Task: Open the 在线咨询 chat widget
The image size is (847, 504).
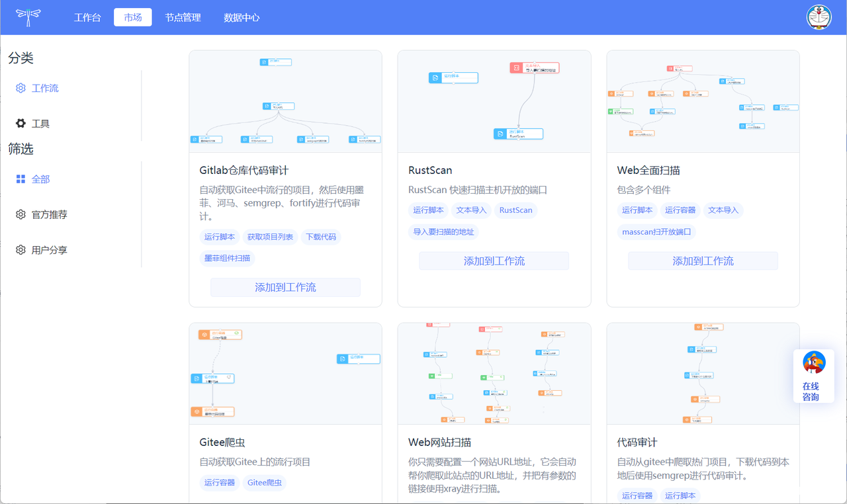Action: [813, 376]
